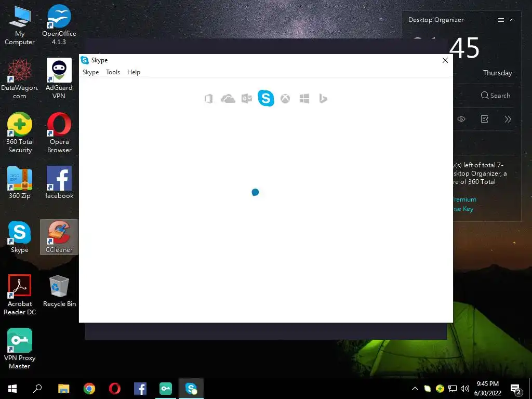The image size is (532, 399).
Task: Select the facebook desktop shortcut
Action: coord(59,182)
